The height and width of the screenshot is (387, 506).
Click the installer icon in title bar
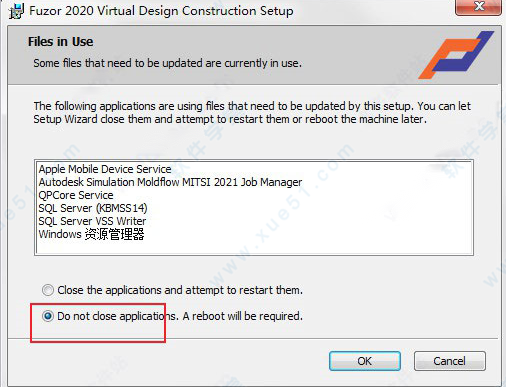(16, 11)
